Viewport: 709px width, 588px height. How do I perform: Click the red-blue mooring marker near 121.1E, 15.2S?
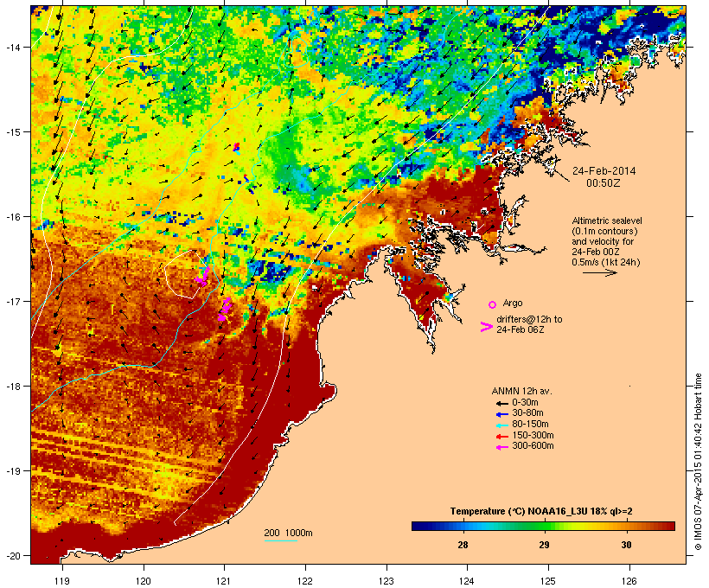point(236,147)
